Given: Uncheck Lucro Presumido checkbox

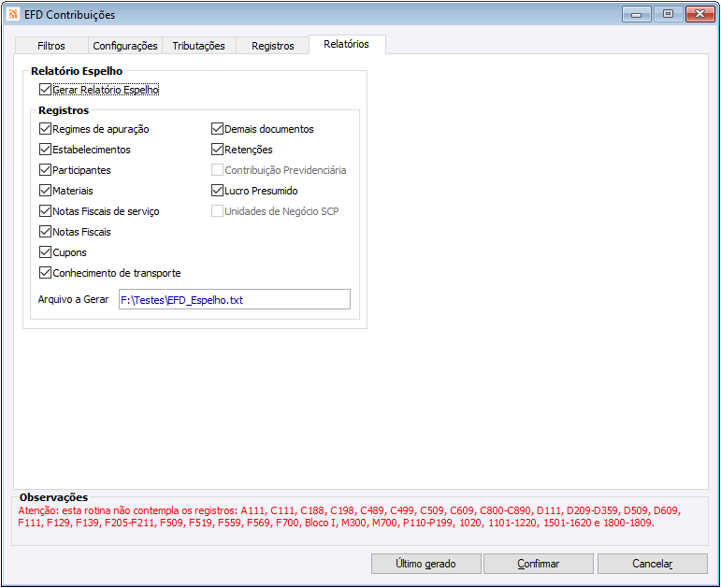Looking at the screenshot, I should click(217, 191).
